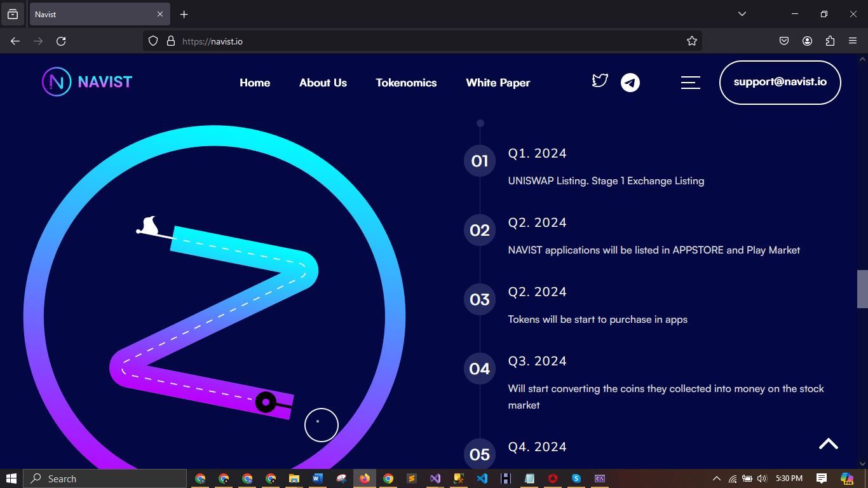Open File Explorer from the taskbar

pyautogui.click(x=294, y=478)
